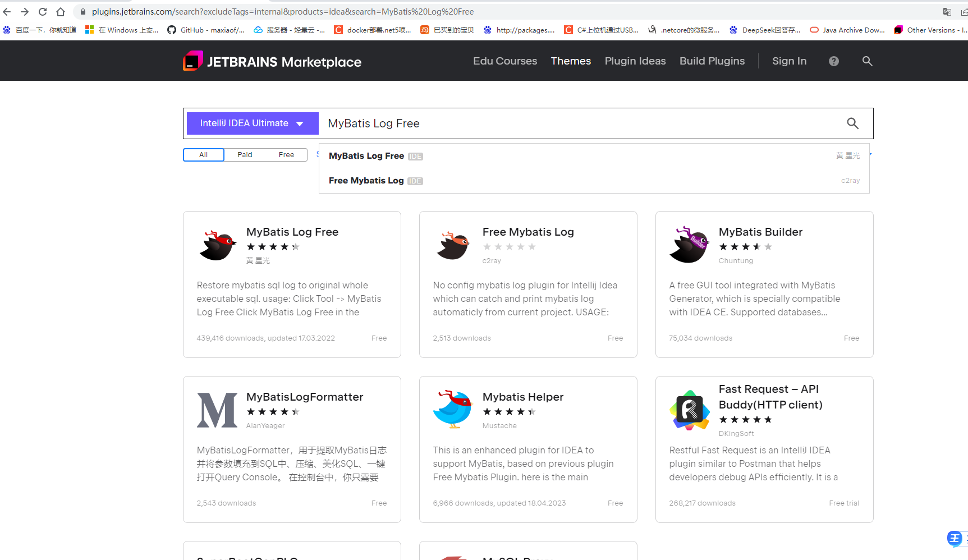Choose Free Mybatis Log suggestion
968x560 pixels.
click(x=594, y=181)
